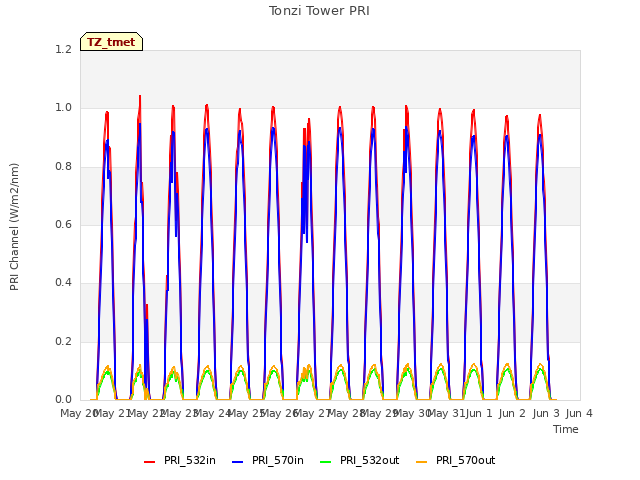Click the Jun 2 x-axis tick label

coord(512,413)
